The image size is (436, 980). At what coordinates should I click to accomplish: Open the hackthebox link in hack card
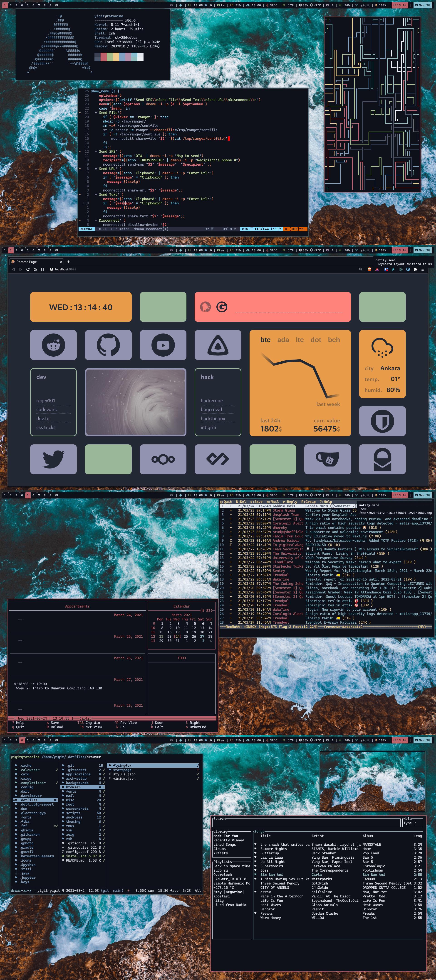(213, 419)
